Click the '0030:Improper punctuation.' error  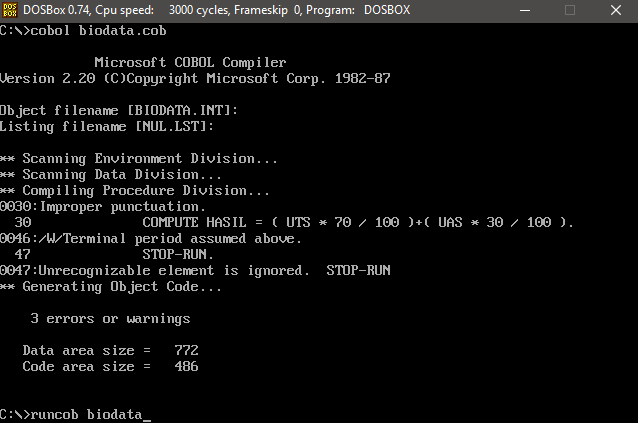click(x=103, y=207)
